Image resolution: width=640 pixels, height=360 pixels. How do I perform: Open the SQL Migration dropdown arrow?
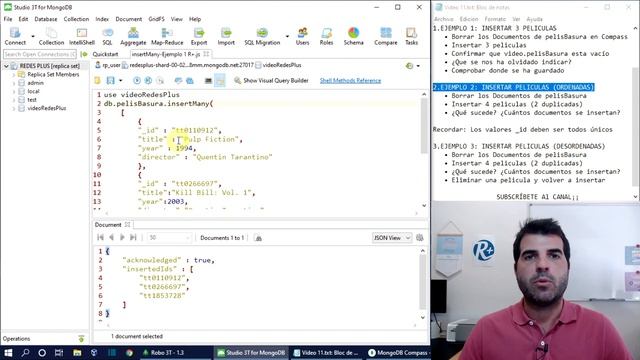point(287,36)
